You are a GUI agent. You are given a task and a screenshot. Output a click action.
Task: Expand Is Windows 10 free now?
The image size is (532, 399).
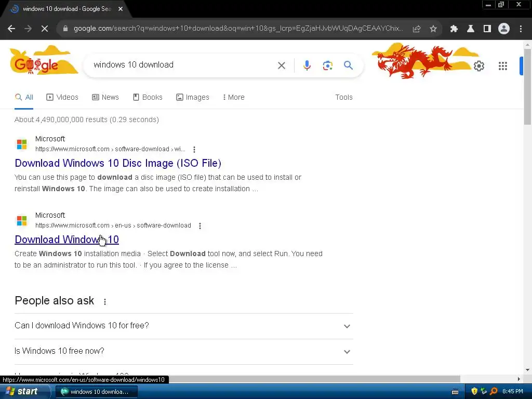pyautogui.click(x=183, y=351)
